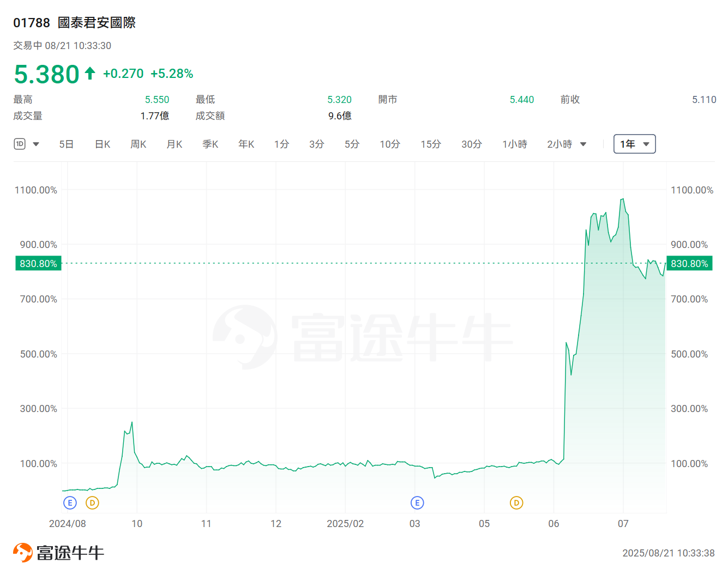Select the 30分 interval option
Viewport: 728px width, 575px height.
click(x=472, y=144)
